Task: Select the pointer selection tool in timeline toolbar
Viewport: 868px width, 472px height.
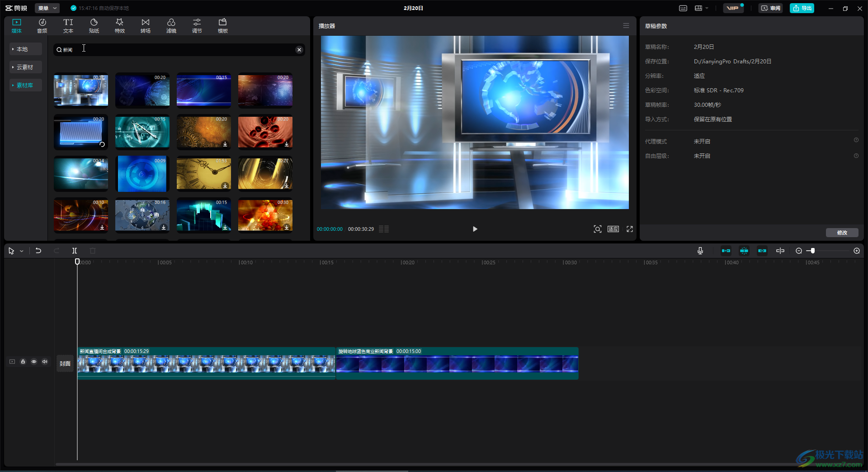Action: point(11,251)
